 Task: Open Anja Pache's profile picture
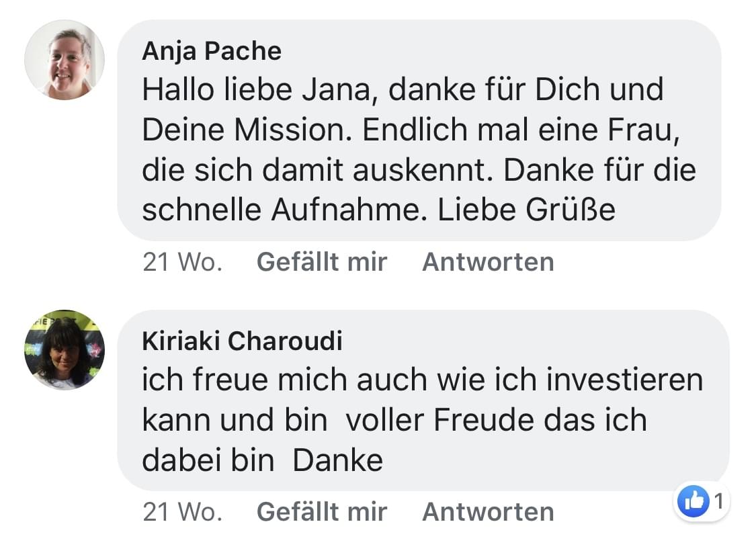65,60
